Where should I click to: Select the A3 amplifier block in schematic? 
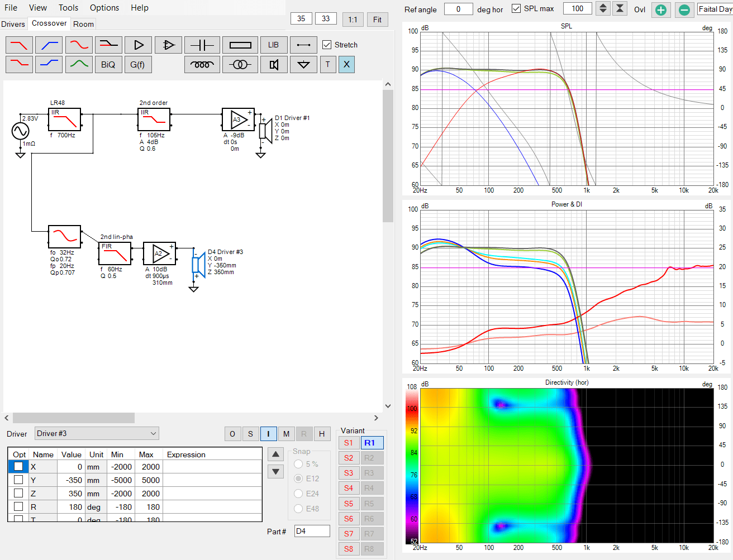coord(238,119)
